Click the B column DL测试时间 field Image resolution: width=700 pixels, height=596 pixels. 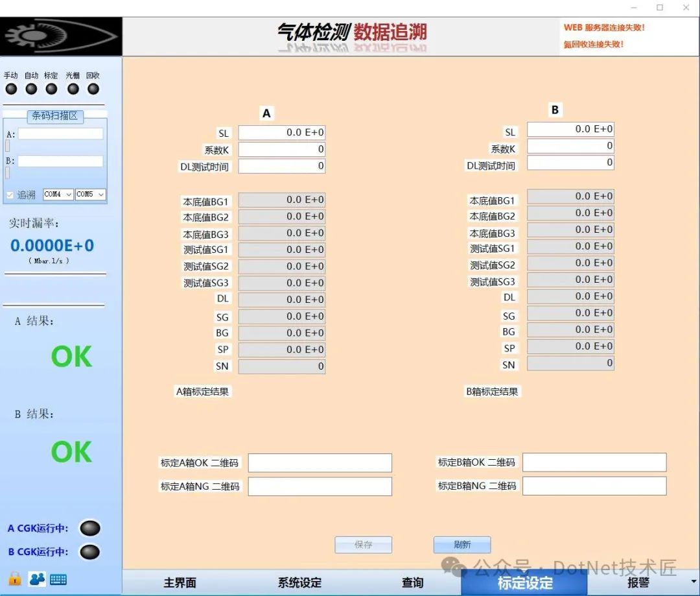click(570, 162)
